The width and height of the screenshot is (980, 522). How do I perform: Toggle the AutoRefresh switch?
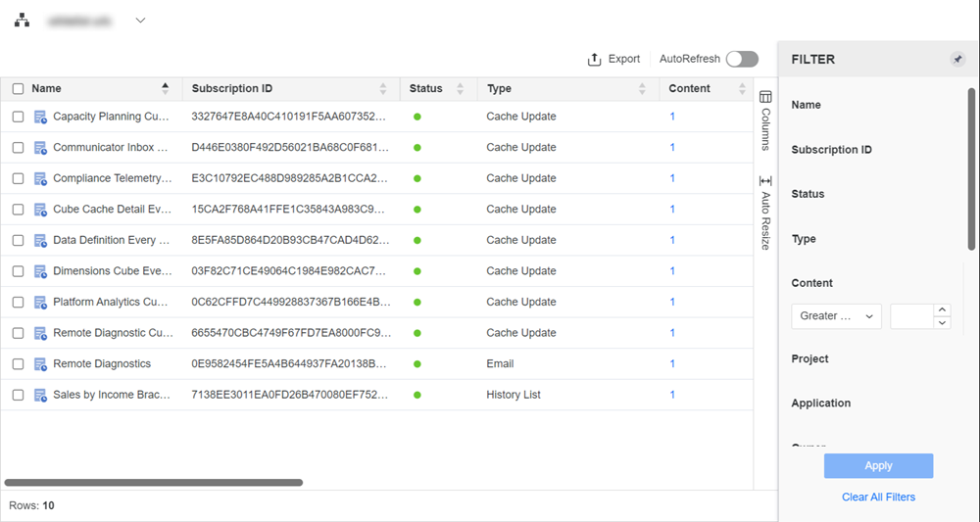[x=742, y=60]
